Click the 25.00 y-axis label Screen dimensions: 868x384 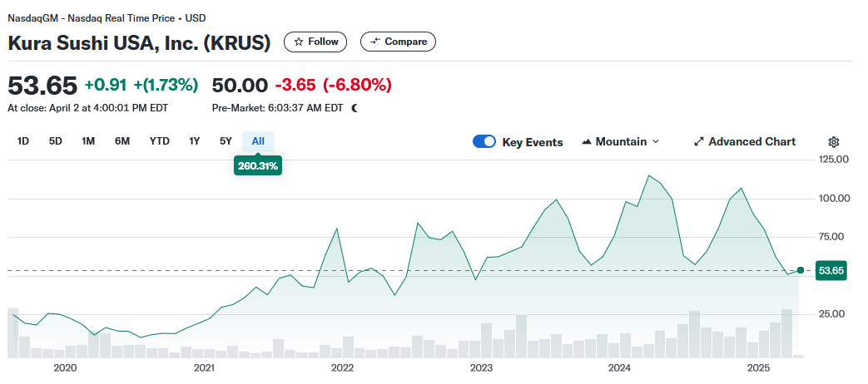[x=833, y=314]
